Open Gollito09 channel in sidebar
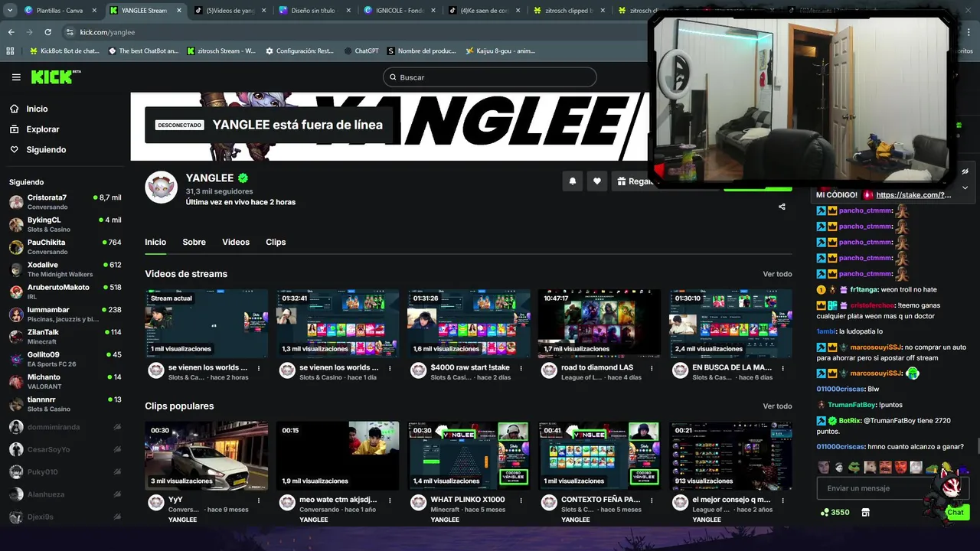The image size is (980, 551). (65, 359)
